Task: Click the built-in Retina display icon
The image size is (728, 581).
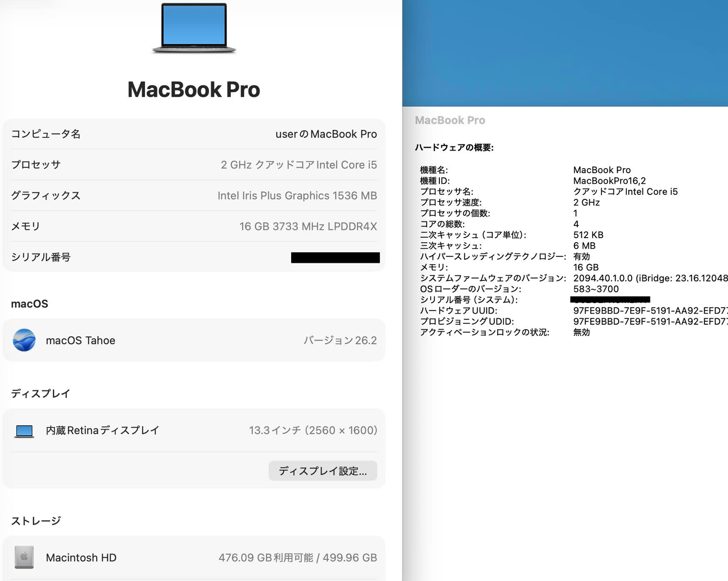Action: click(x=24, y=431)
